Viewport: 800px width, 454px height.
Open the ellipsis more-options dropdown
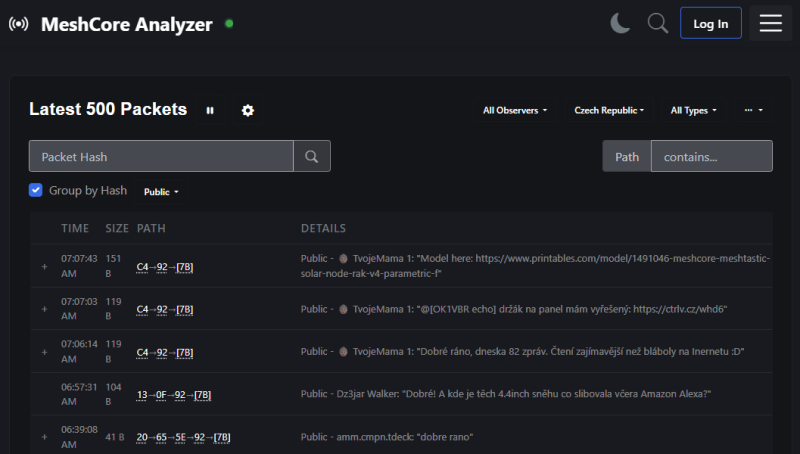(753, 110)
